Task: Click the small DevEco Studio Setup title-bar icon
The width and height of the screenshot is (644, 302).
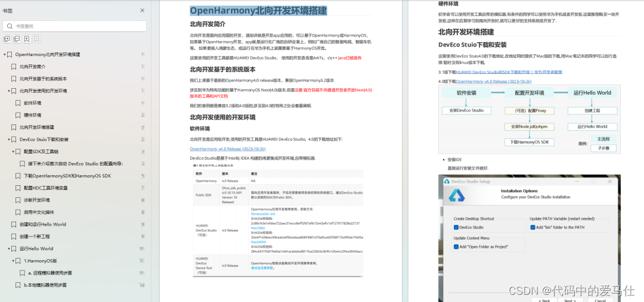Action: pos(447,181)
